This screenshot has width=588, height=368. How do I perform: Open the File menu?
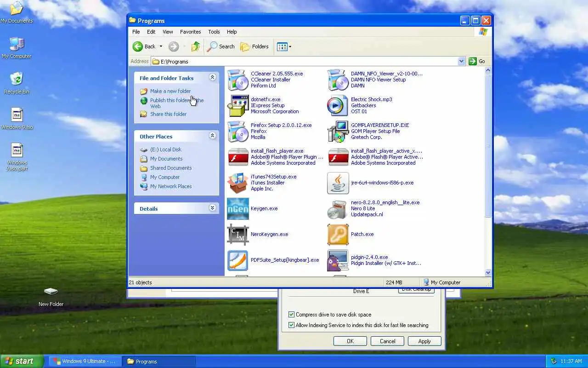136,32
